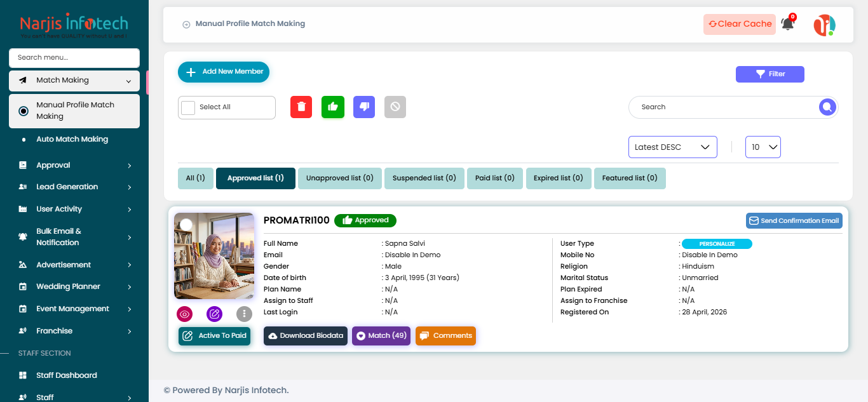Open Auto Match Making menu item
The image size is (868, 402).
72,139
